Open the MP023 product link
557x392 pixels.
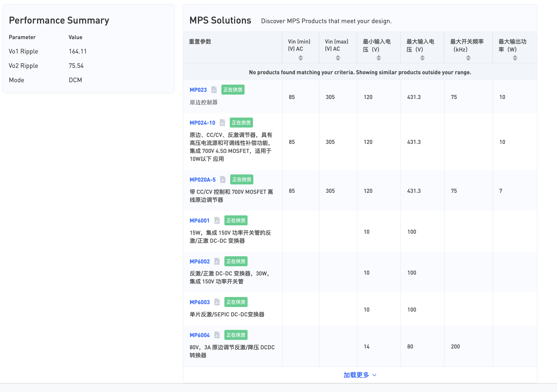(x=198, y=90)
